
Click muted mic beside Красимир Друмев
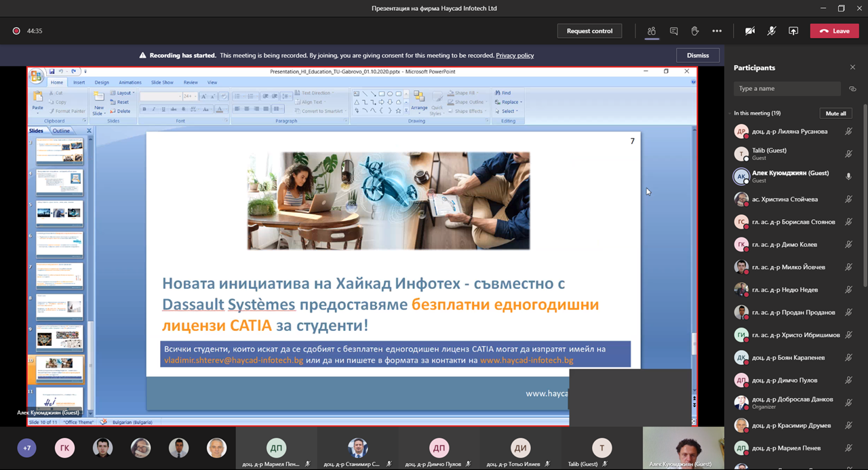click(x=848, y=425)
